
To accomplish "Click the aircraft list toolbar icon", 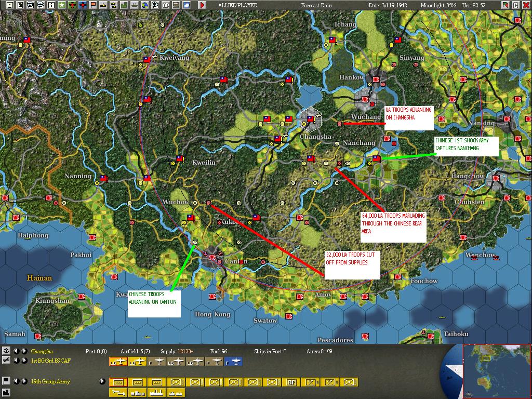I will 31,5.
